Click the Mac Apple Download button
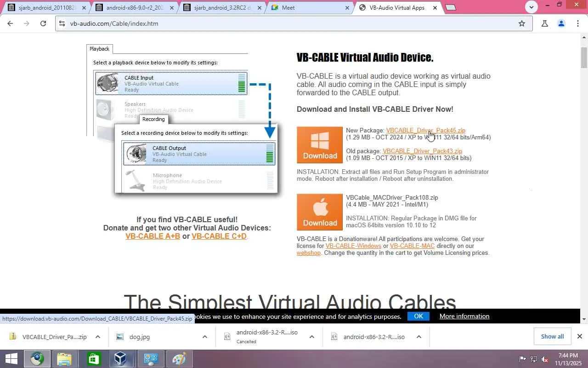 pyautogui.click(x=320, y=212)
